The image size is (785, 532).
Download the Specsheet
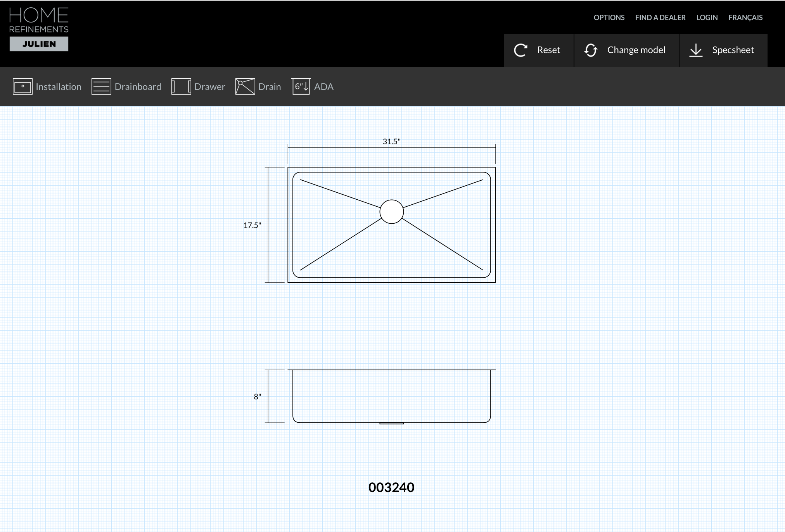tap(723, 50)
